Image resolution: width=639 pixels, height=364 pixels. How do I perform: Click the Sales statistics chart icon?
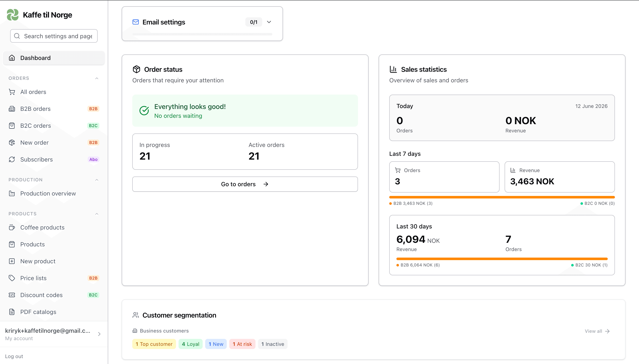click(393, 69)
